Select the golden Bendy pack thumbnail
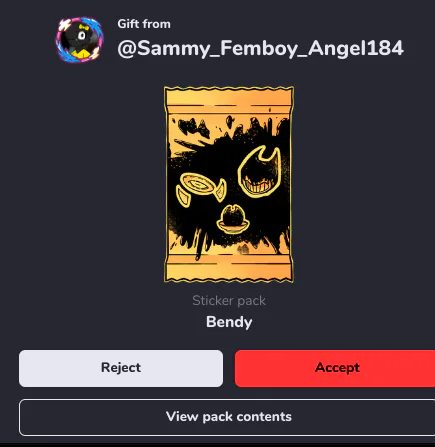 pyautogui.click(x=229, y=184)
